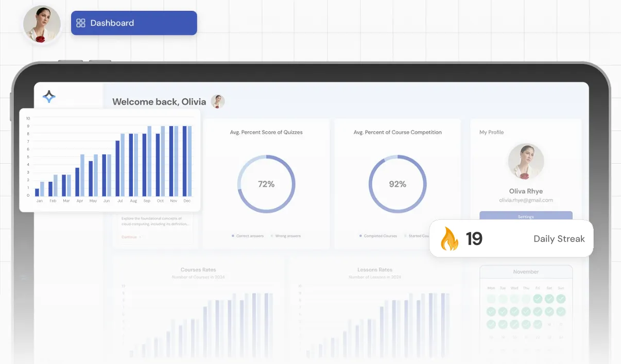Click the My Profile heading
Viewport: 621px width, 364px height.
(x=491, y=132)
